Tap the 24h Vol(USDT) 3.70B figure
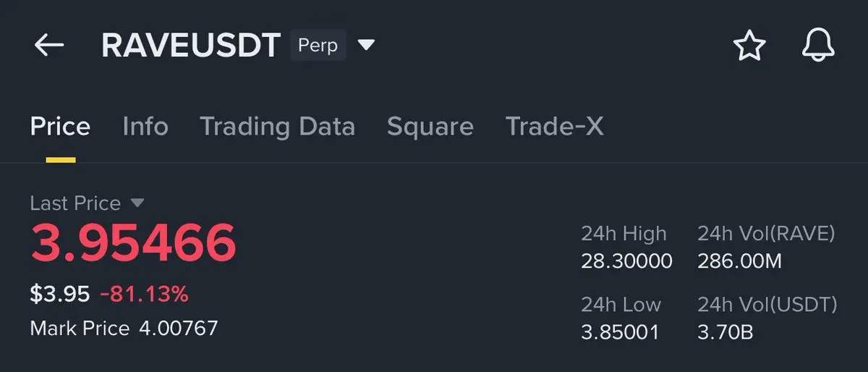Viewport: 868px width, 372px height. 726,332
